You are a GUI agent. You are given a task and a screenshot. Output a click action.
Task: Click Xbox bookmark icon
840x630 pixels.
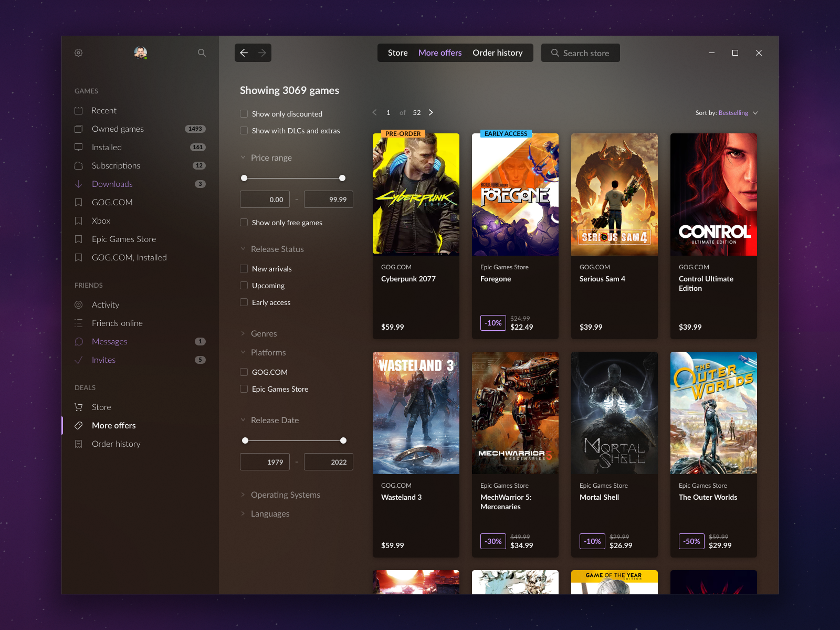pos(79,220)
